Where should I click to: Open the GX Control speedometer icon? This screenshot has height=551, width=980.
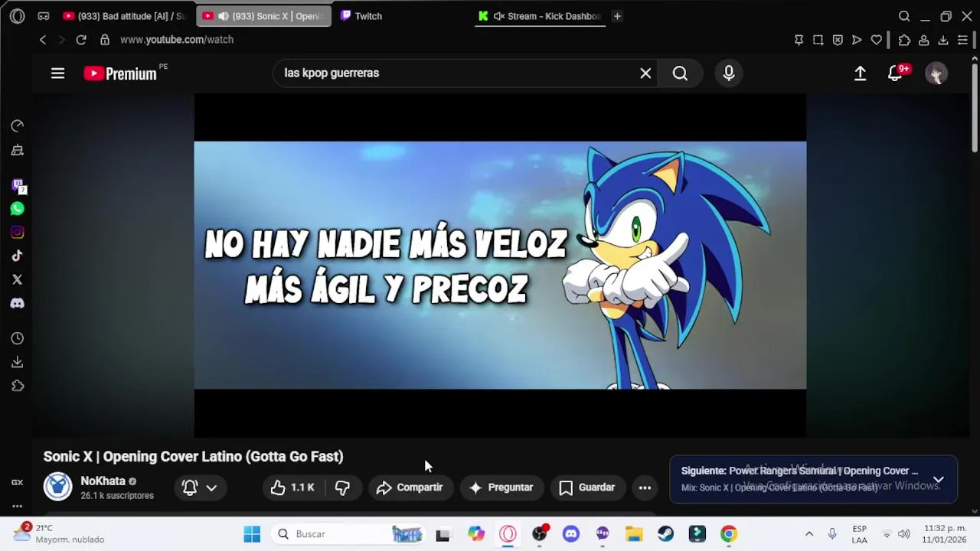[x=18, y=126]
